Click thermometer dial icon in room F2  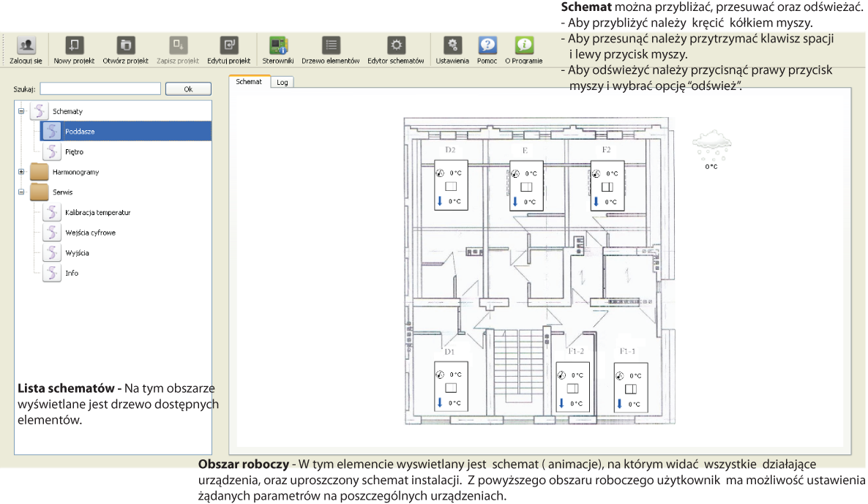click(x=596, y=173)
